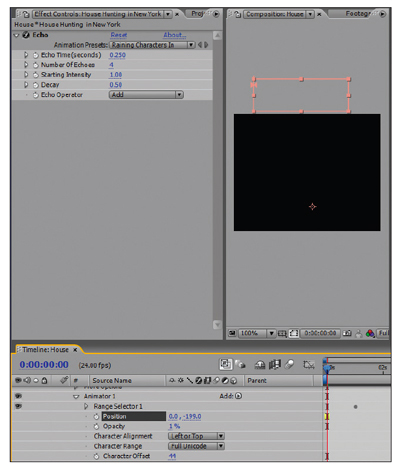Toggle the Echo effect enable icon
Viewport: 400px width, 468px height.
26,35
